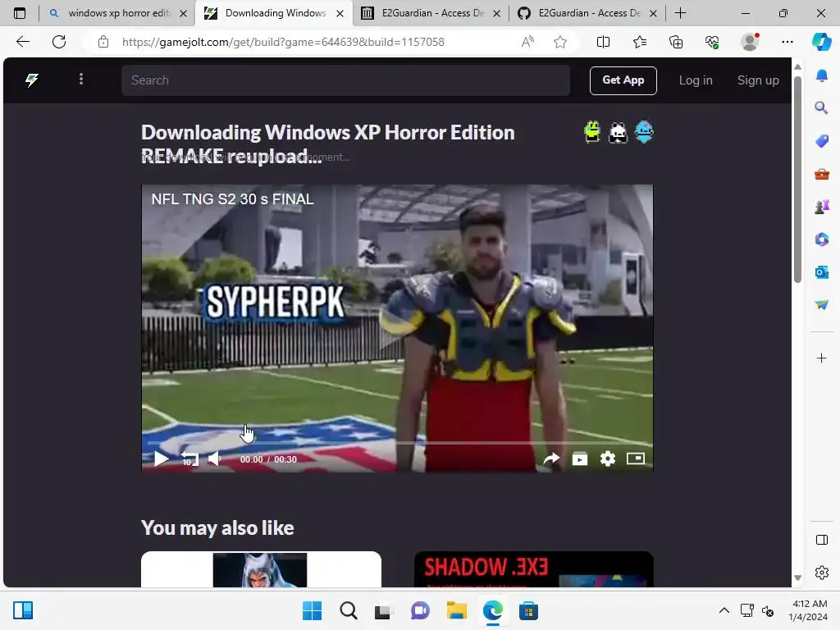840x630 pixels.
Task: Click scrollbar down arrow
Action: pos(797,577)
